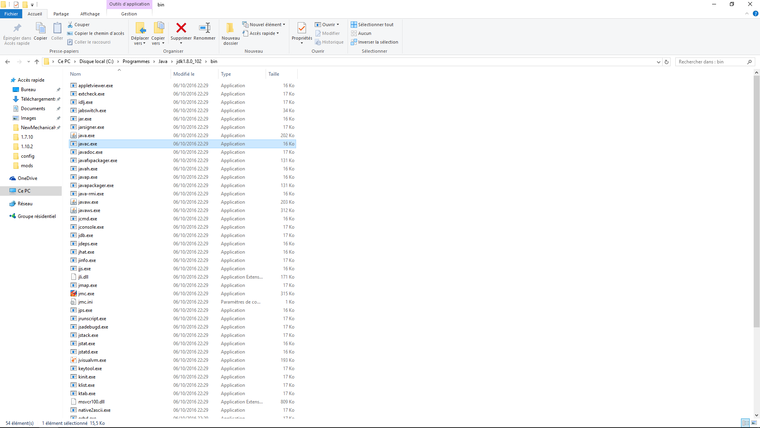Viewport: 760px width, 428px height.
Task: Click the Copier icon in Presse-papiers
Action: coord(41,32)
